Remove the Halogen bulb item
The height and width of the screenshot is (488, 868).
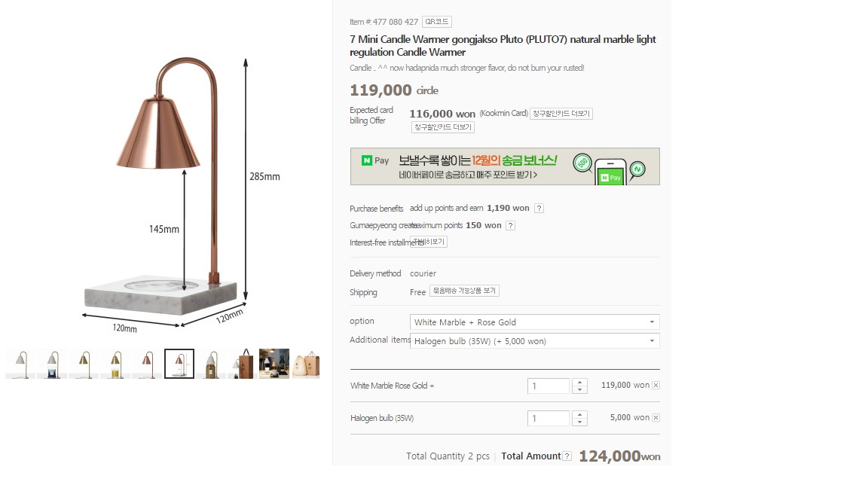tap(656, 418)
